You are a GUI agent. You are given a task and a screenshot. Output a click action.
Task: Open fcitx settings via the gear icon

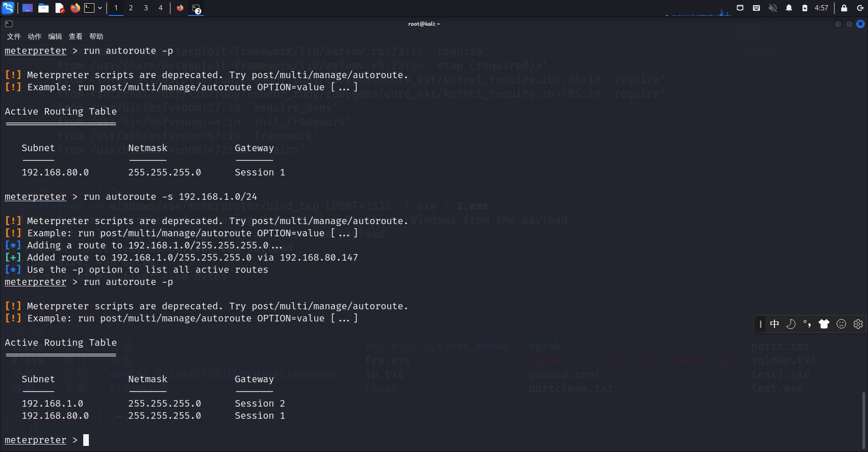coord(858,324)
